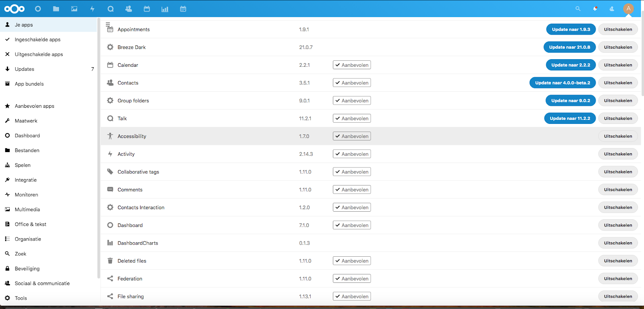Click the sidebar scrollbar
Viewport: 644px width, 309px height.
(x=98, y=148)
